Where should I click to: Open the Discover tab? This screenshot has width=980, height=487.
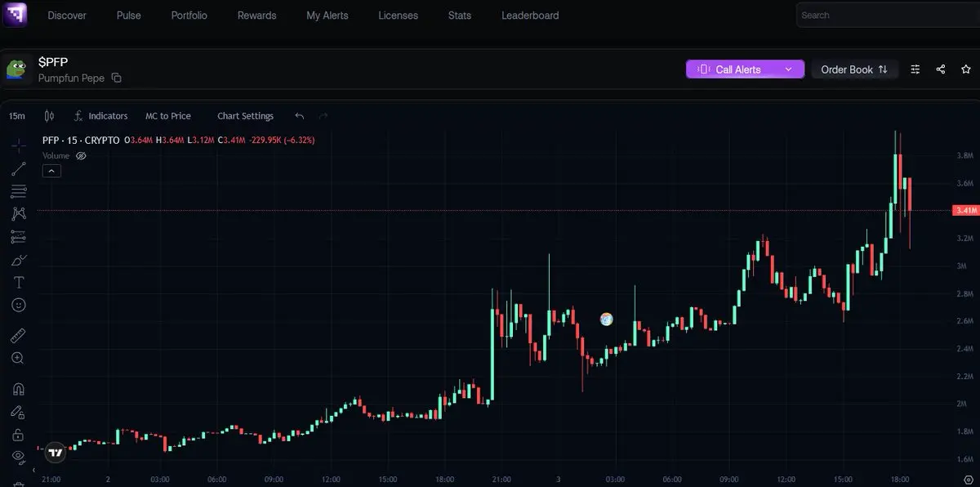point(67,16)
